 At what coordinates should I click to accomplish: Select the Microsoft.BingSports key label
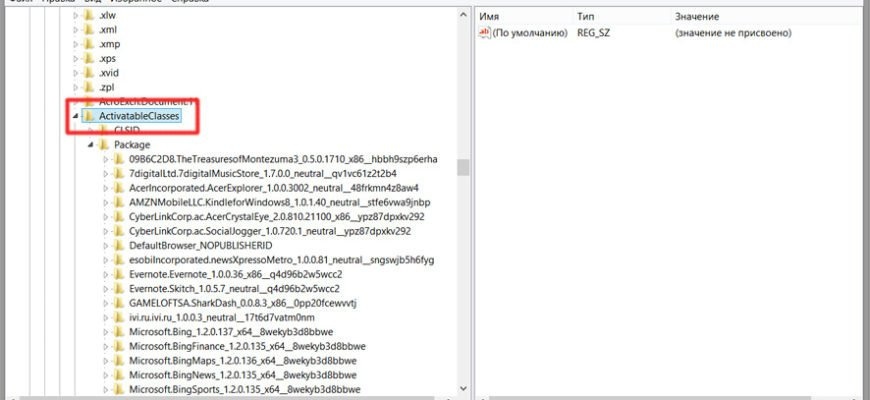(x=245, y=390)
